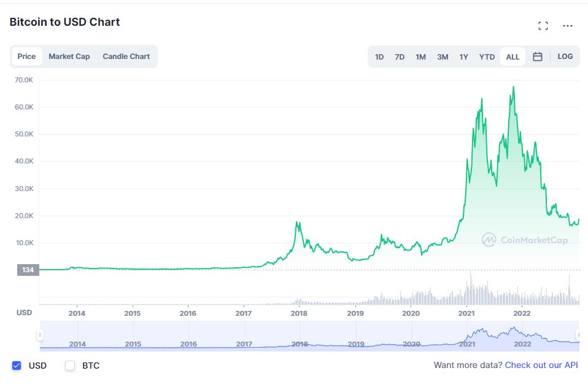
Task: Choose the 3M time range
Action: tap(443, 57)
